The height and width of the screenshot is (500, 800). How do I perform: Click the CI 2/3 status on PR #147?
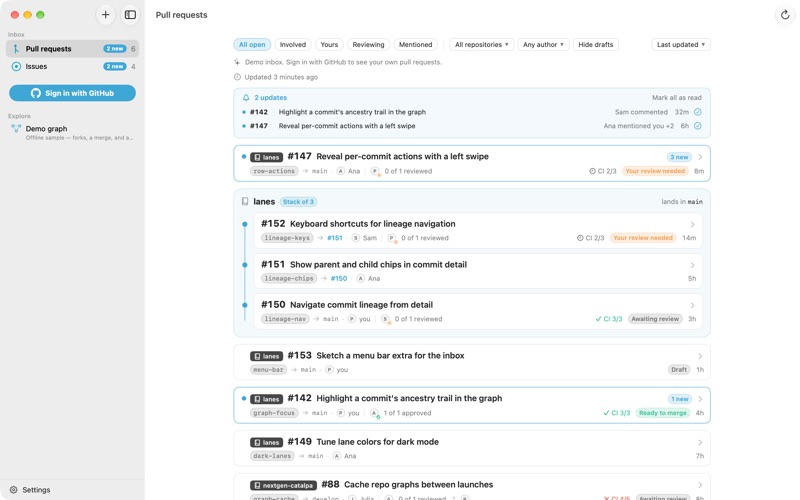point(603,171)
